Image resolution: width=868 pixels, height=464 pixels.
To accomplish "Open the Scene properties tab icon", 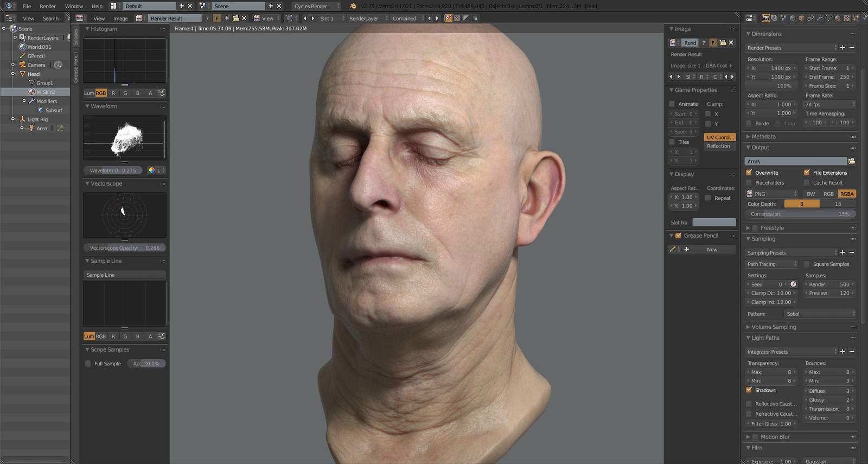I will tap(783, 18).
